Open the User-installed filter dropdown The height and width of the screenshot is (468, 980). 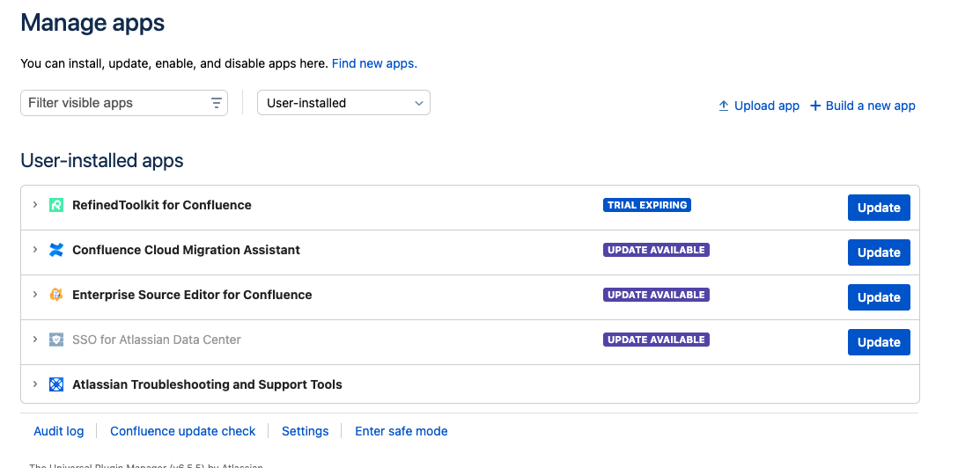[343, 103]
